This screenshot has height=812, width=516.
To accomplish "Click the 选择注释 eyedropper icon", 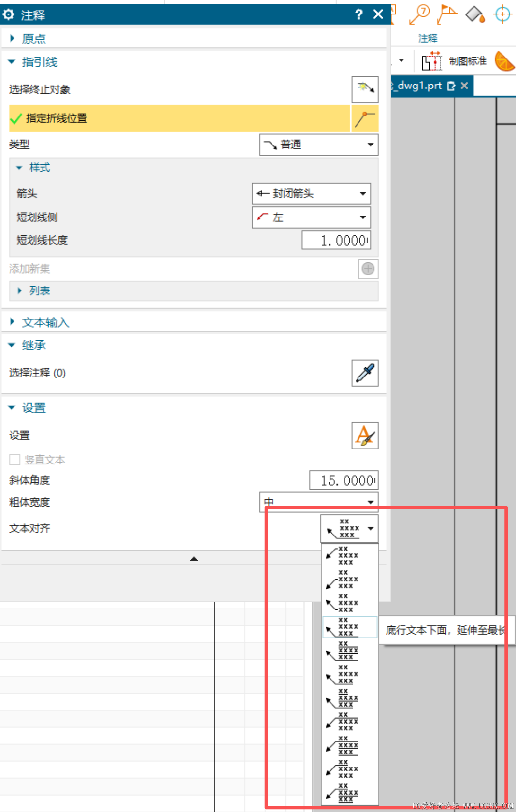I will [365, 373].
